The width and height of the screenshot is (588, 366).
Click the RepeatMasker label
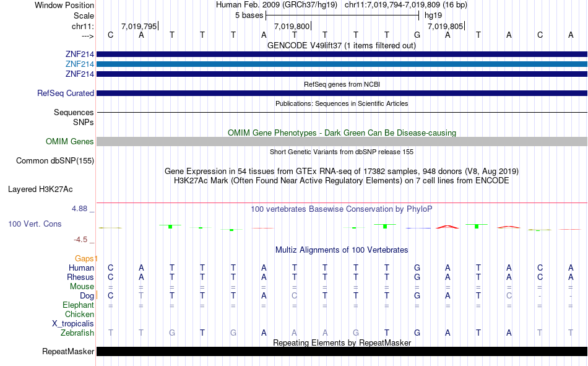(68, 351)
